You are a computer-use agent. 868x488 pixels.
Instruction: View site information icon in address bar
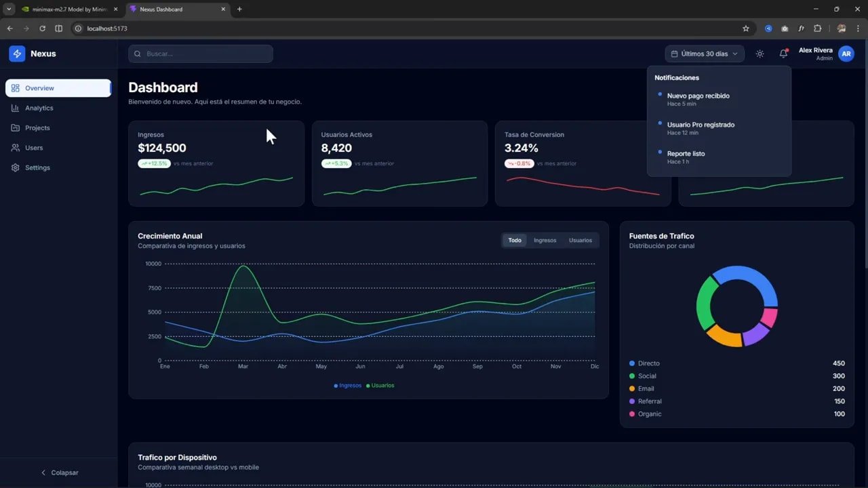(x=78, y=28)
